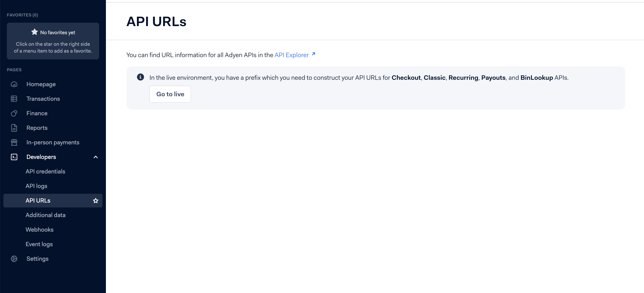Open the Reports section
This screenshot has height=293, width=644.
pos(37,128)
